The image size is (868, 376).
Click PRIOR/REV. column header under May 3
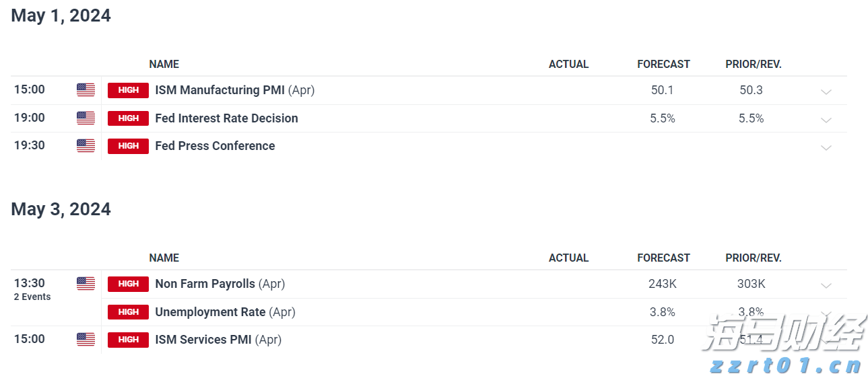click(x=753, y=258)
